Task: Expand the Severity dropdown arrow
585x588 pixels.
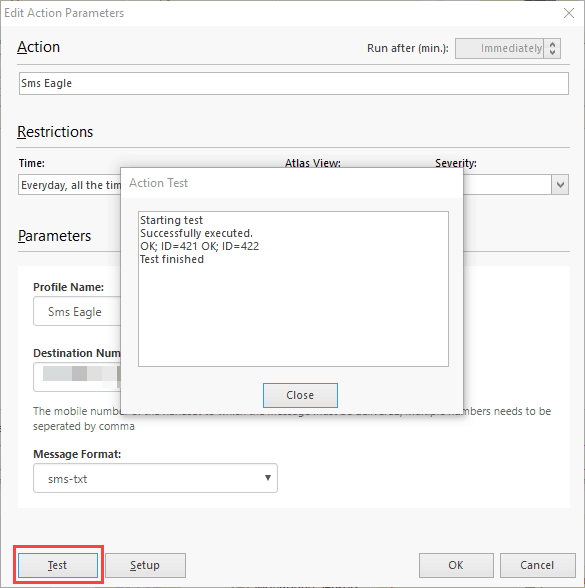Action: 560,184
